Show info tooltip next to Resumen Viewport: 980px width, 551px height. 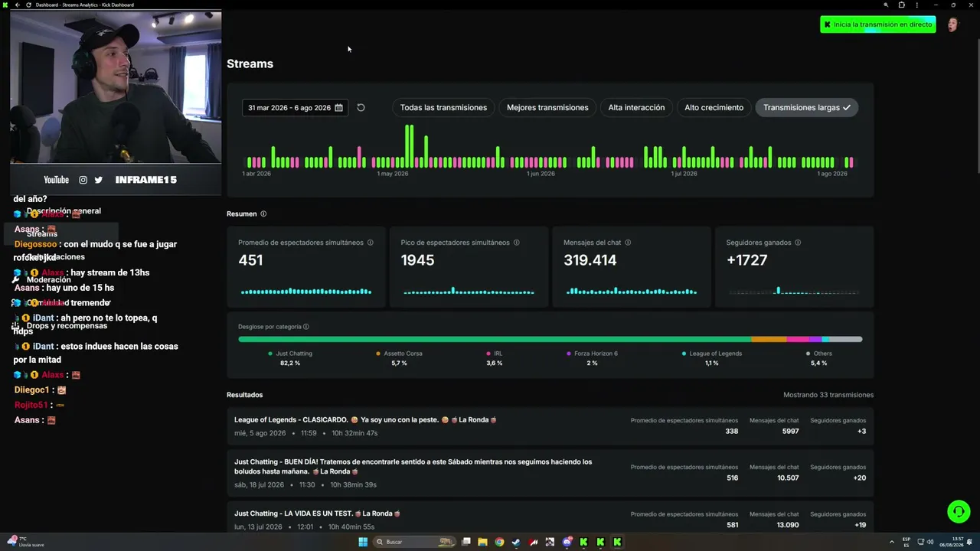click(263, 214)
